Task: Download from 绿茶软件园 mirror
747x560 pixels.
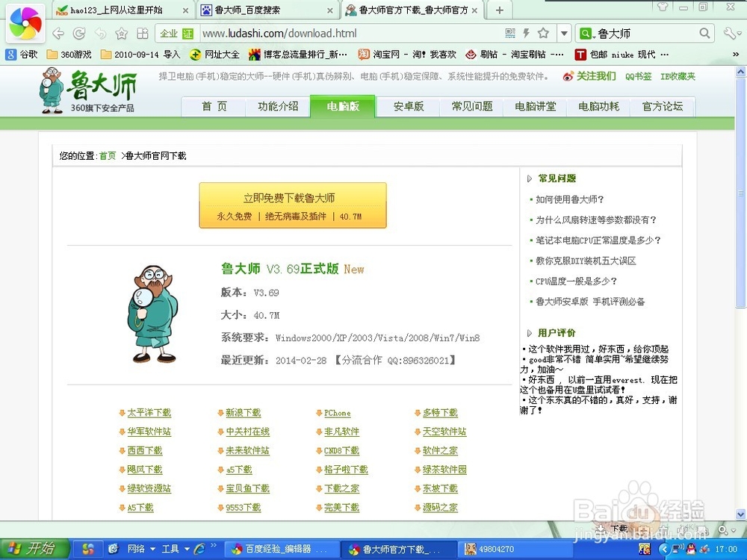Action: [444, 470]
